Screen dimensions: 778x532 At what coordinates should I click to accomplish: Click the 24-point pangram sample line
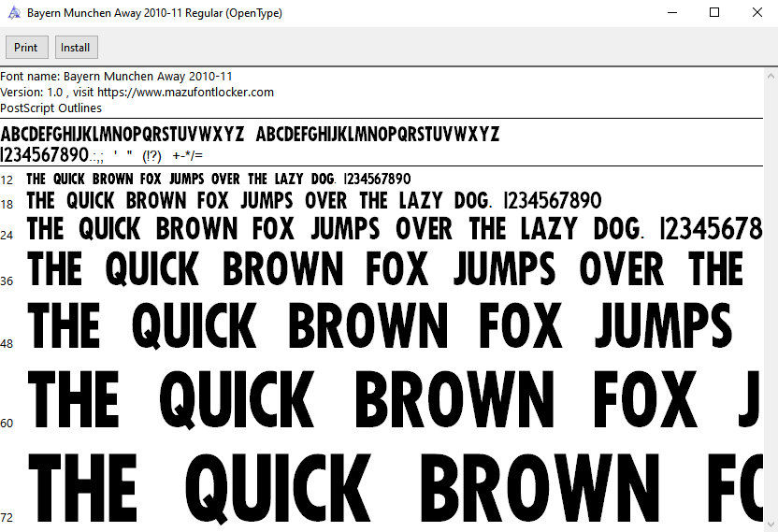click(395, 228)
